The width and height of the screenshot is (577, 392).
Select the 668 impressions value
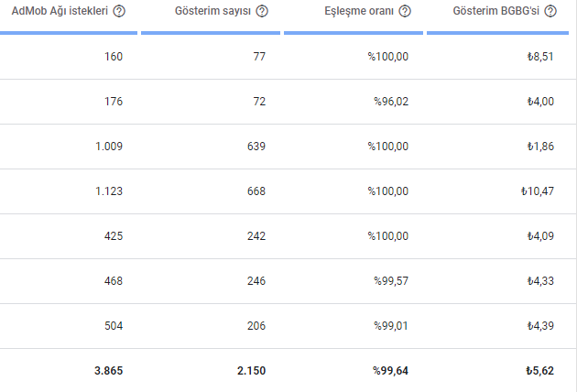pos(256,191)
